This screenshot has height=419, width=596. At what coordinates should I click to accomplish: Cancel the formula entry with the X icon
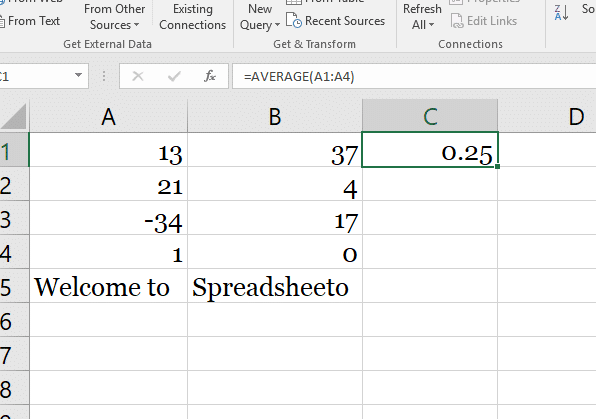coord(138,76)
